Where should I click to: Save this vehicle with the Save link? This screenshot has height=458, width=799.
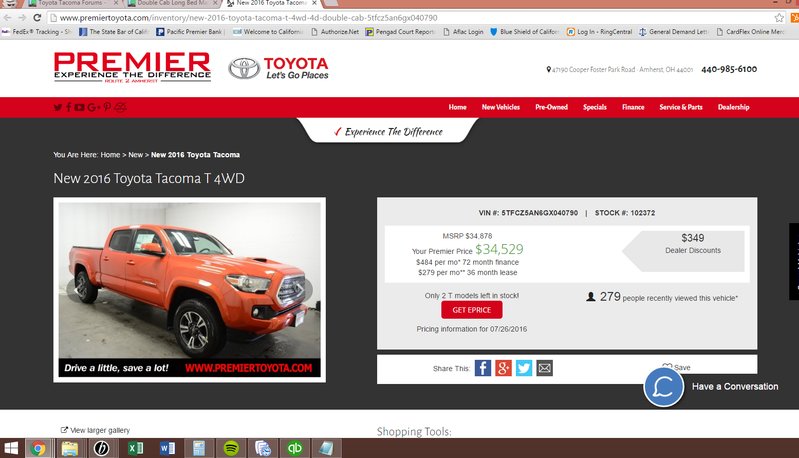click(x=677, y=367)
